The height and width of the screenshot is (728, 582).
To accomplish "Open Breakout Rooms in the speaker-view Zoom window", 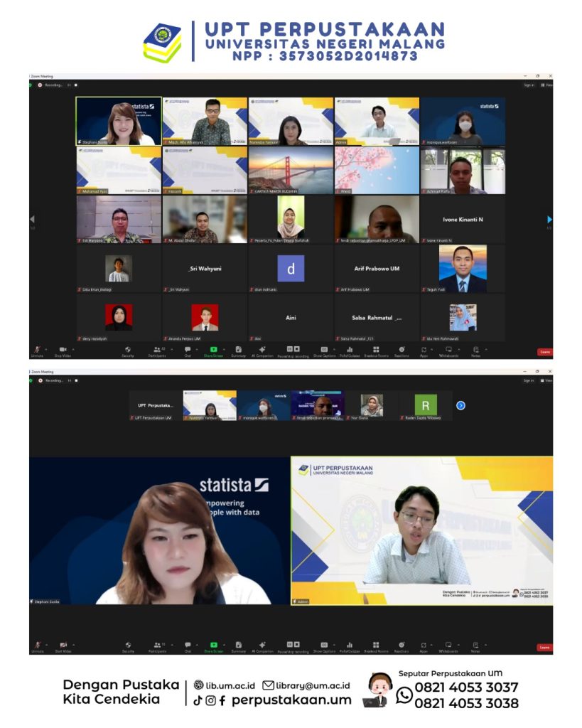I will pyautogui.click(x=376, y=647).
